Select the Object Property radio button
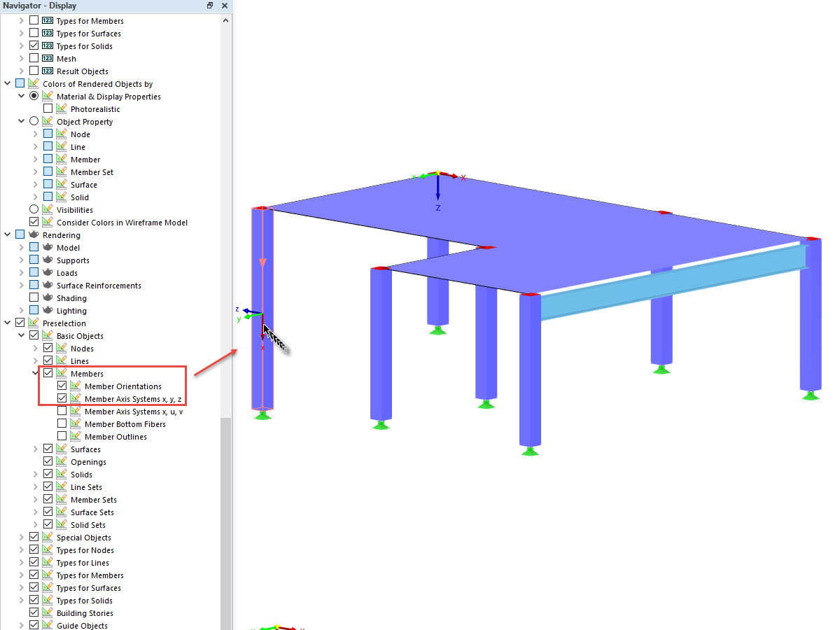The image size is (840, 630). coord(34,121)
